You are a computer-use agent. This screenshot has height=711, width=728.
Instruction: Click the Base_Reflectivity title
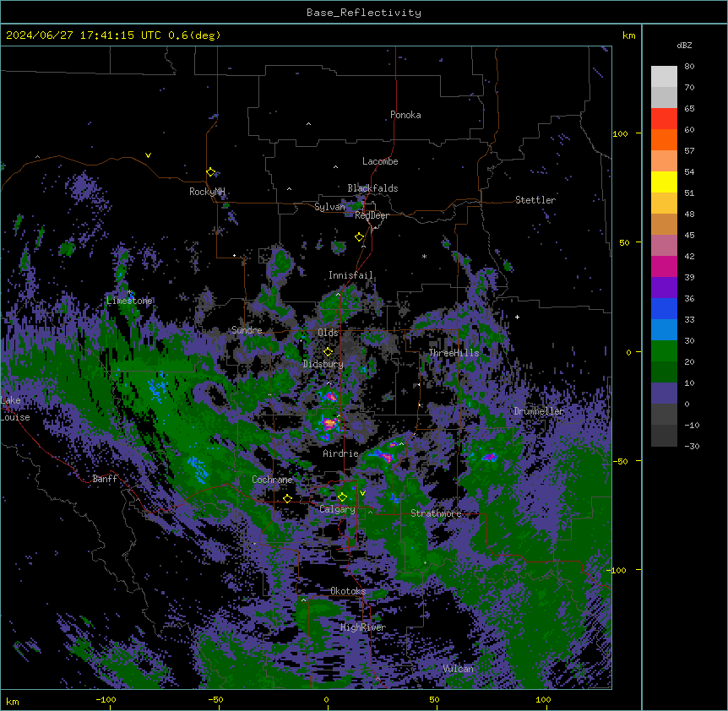[x=364, y=13]
